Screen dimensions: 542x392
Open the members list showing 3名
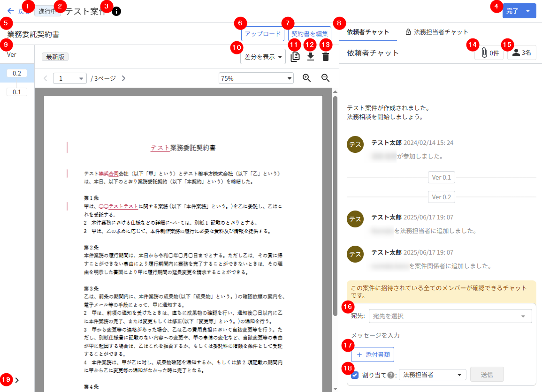pos(522,53)
